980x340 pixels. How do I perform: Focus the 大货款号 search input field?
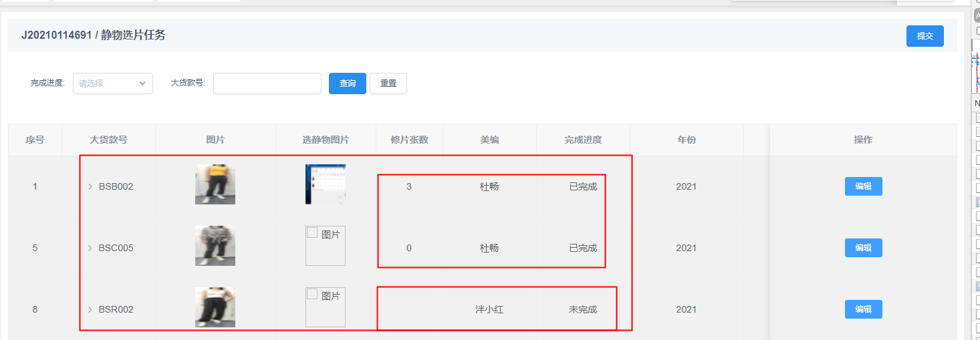pos(267,83)
